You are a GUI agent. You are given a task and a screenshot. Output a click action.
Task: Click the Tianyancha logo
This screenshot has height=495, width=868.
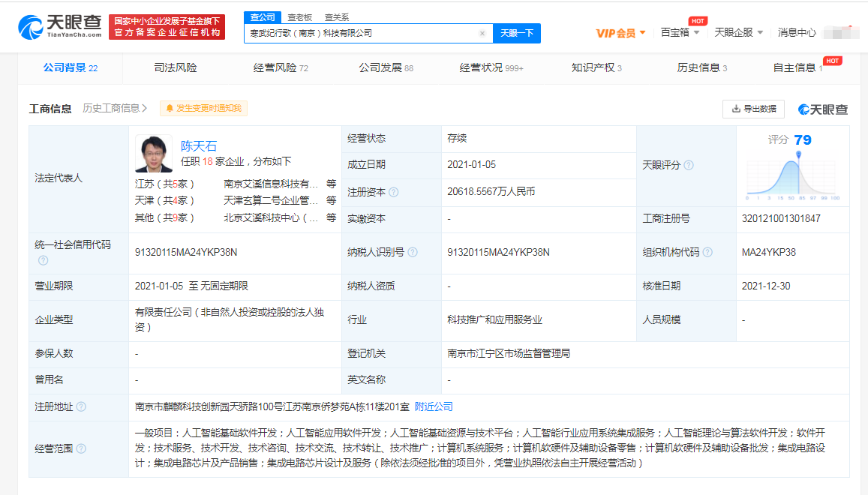pos(60,26)
